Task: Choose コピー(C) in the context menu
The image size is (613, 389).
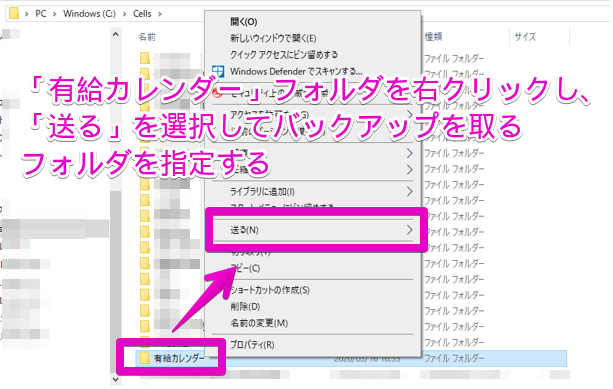Action: click(245, 268)
